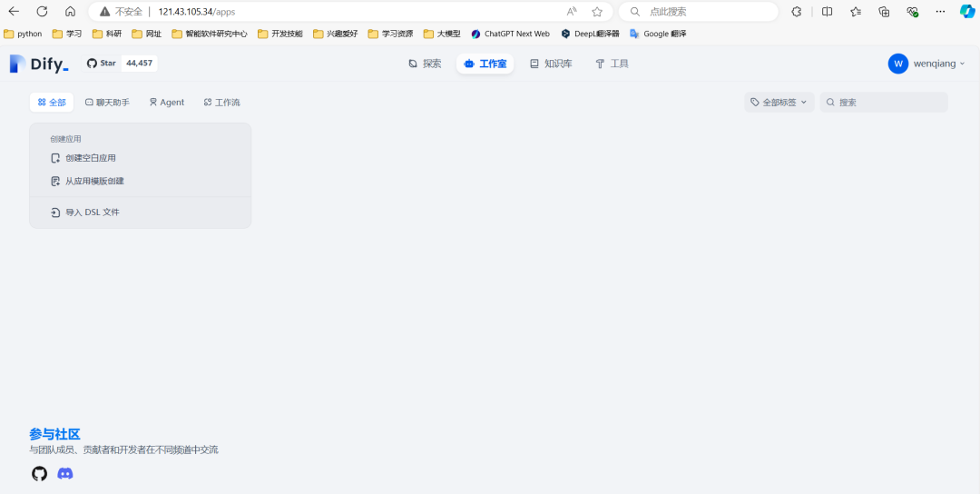Open the 科研 bookmarks folder

coord(107,34)
